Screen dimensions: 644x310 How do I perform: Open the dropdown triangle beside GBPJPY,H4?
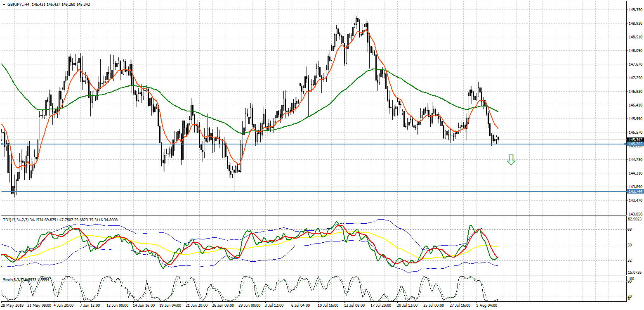click(3, 5)
